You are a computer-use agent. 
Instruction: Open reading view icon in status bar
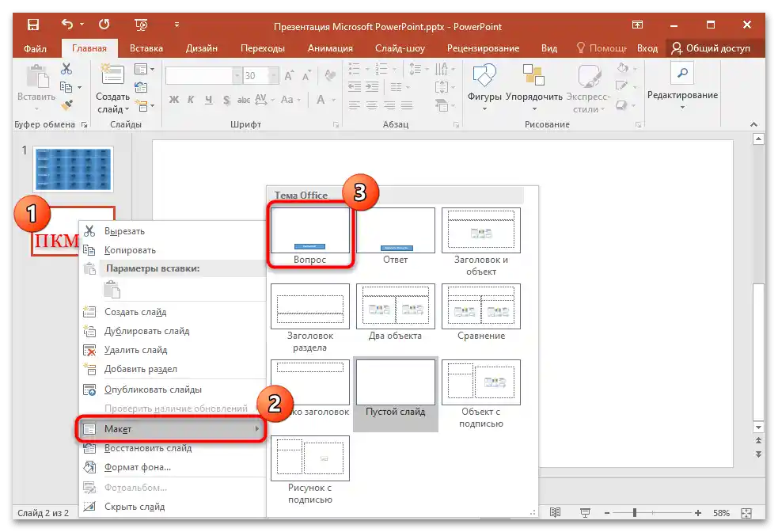[x=556, y=513]
